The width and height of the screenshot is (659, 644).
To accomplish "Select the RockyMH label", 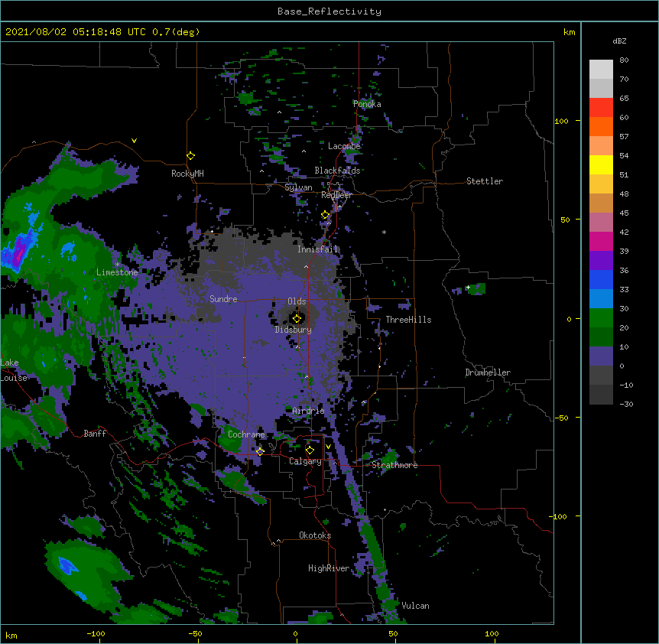I will 187,174.
